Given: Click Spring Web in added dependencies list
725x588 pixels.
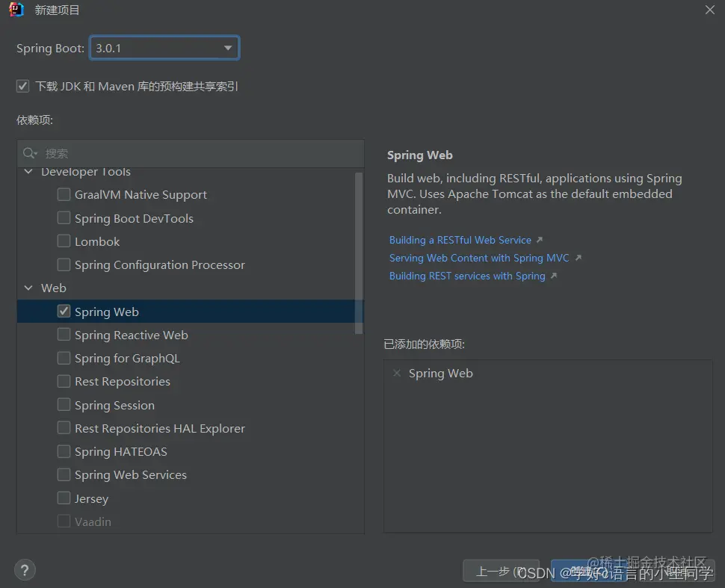Looking at the screenshot, I should (x=441, y=374).
